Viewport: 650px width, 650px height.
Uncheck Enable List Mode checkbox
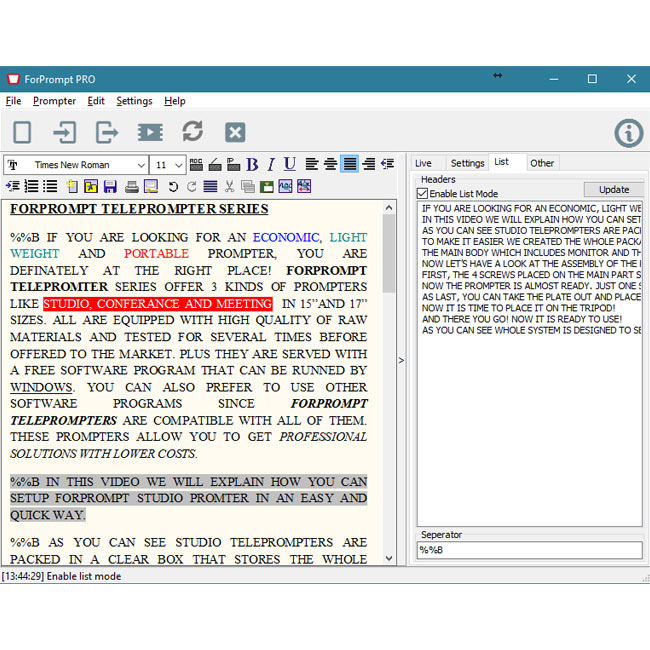(422, 193)
